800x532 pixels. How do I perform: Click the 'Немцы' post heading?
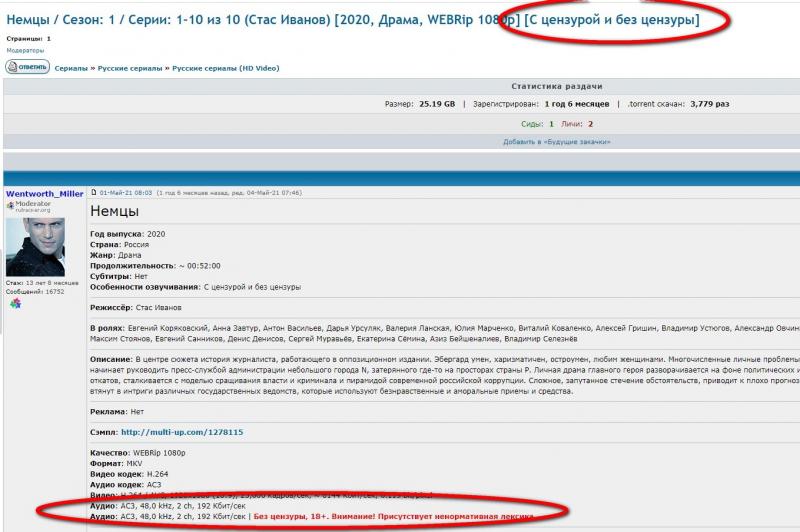(114, 212)
